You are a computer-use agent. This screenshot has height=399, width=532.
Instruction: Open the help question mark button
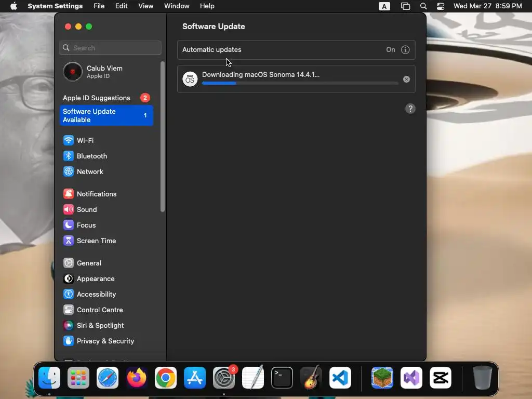410,109
